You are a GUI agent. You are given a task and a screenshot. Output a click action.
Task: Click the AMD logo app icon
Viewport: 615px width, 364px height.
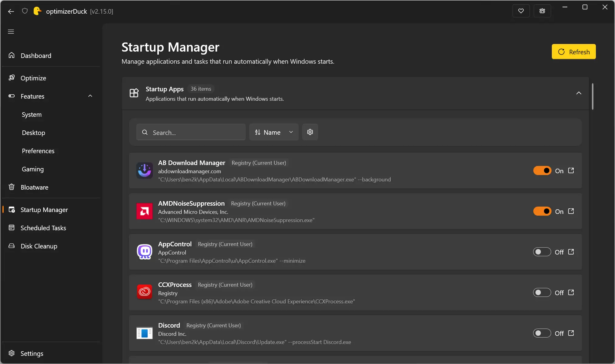click(144, 211)
